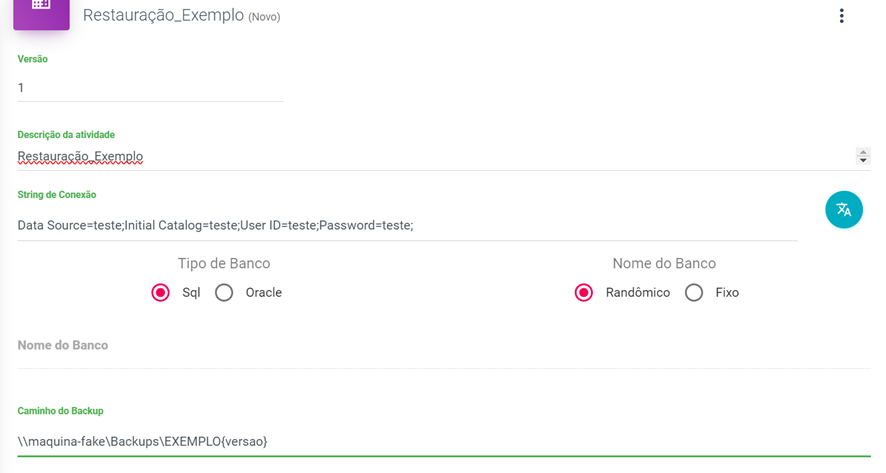886x473 pixels.
Task: Click the teal translate button
Action: coord(844,210)
